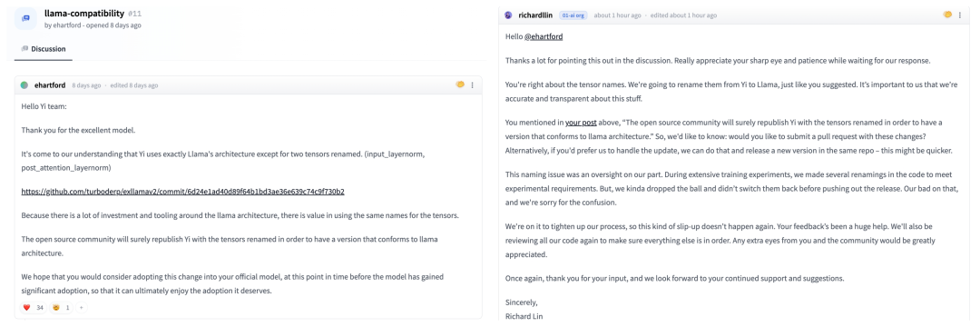This screenshot has width=980, height=327.
Task: Open richardllin username in reply header
Action: (x=537, y=15)
